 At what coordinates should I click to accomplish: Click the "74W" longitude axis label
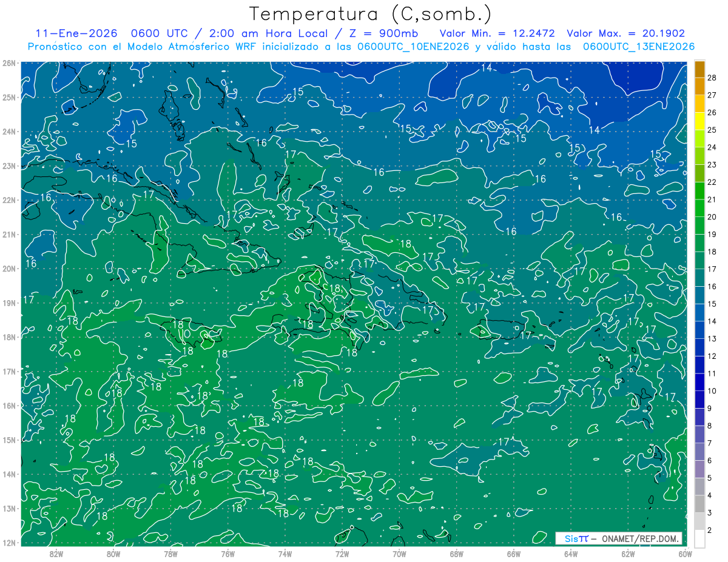(x=285, y=554)
